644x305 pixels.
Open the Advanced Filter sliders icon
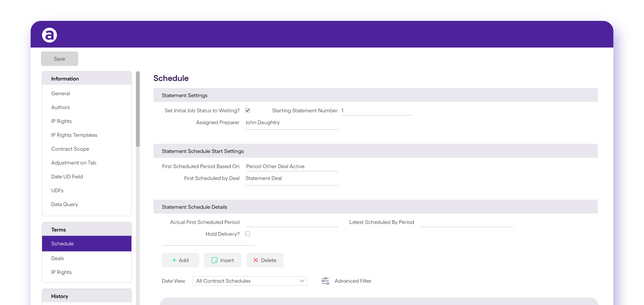(325, 281)
